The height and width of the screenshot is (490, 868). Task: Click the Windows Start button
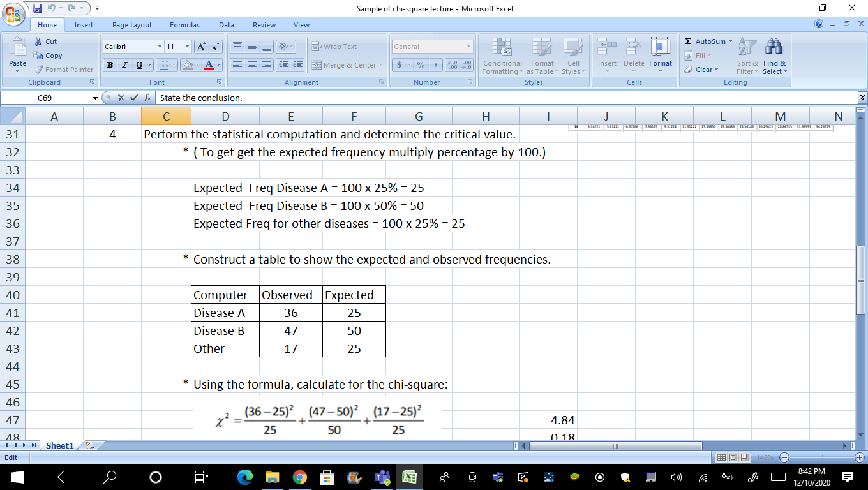pyautogui.click(x=17, y=477)
